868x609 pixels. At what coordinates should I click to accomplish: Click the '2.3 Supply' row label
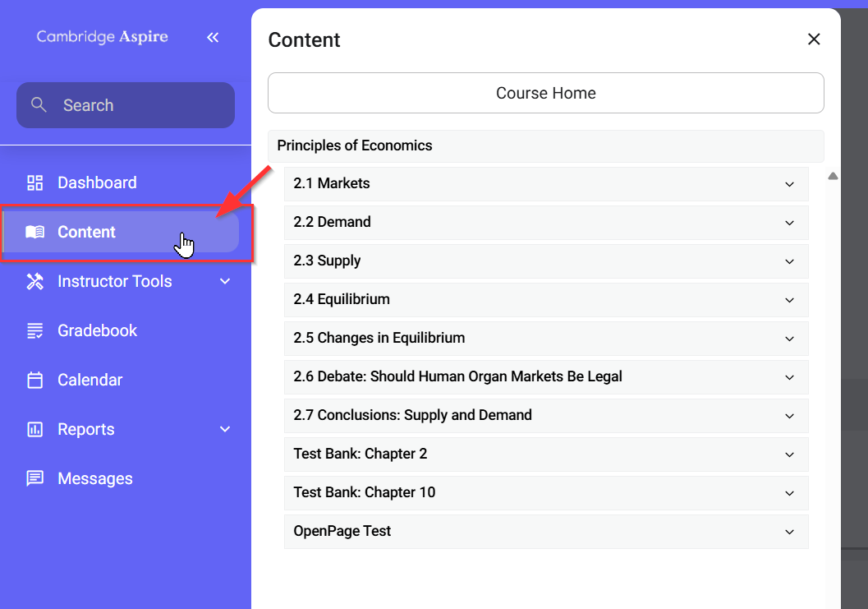[327, 261]
